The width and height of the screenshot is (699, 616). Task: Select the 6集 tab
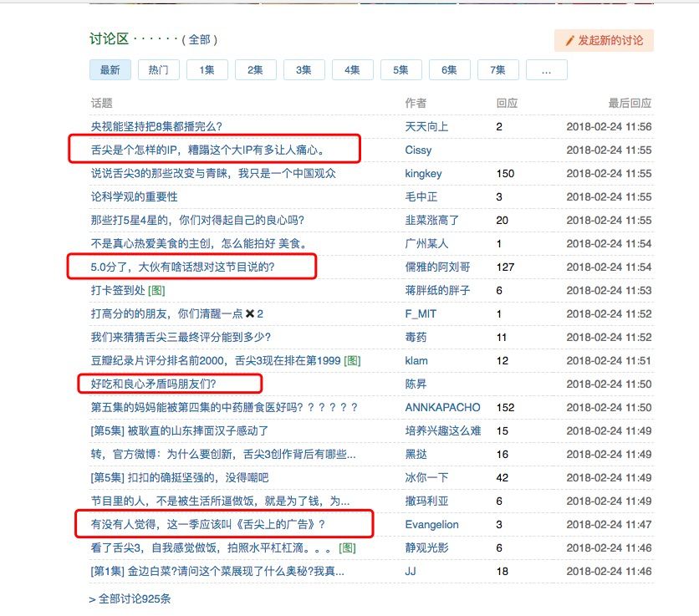click(449, 70)
